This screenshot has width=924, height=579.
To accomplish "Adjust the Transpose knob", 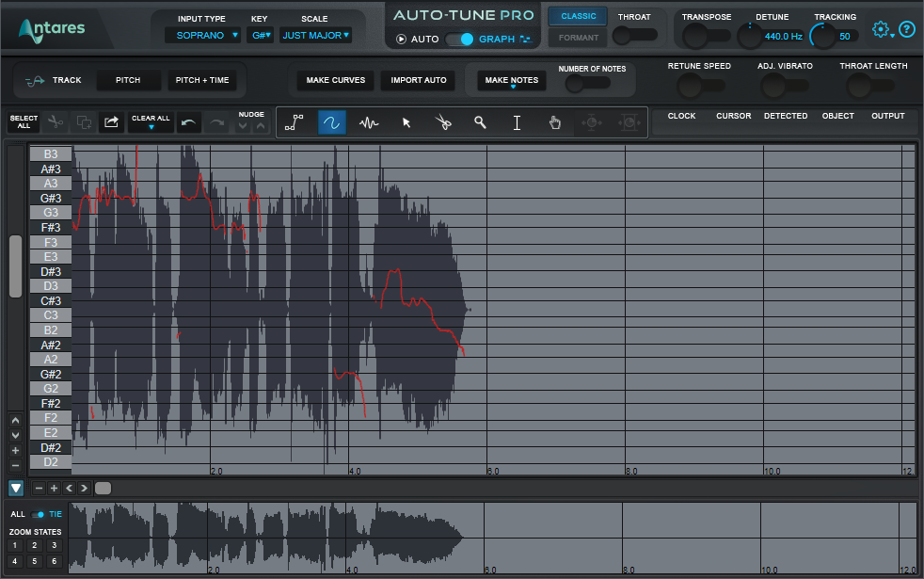I will (x=695, y=37).
